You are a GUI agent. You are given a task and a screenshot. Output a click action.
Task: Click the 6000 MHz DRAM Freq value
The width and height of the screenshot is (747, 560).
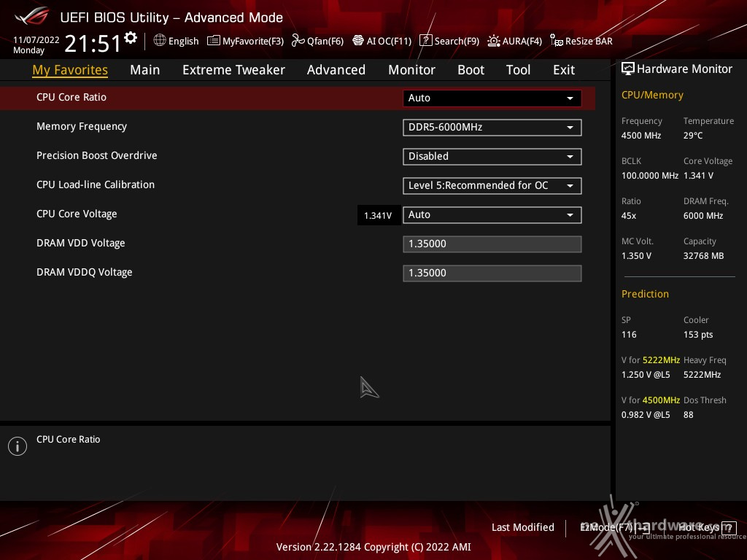click(x=703, y=216)
